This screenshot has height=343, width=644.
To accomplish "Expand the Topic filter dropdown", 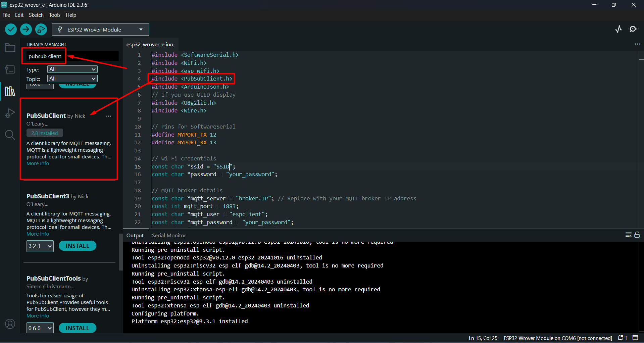I will tap(72, 79).
